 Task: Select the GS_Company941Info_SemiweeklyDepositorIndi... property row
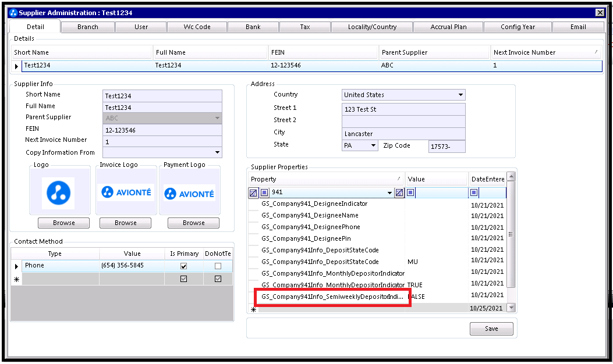coord(332,297)
